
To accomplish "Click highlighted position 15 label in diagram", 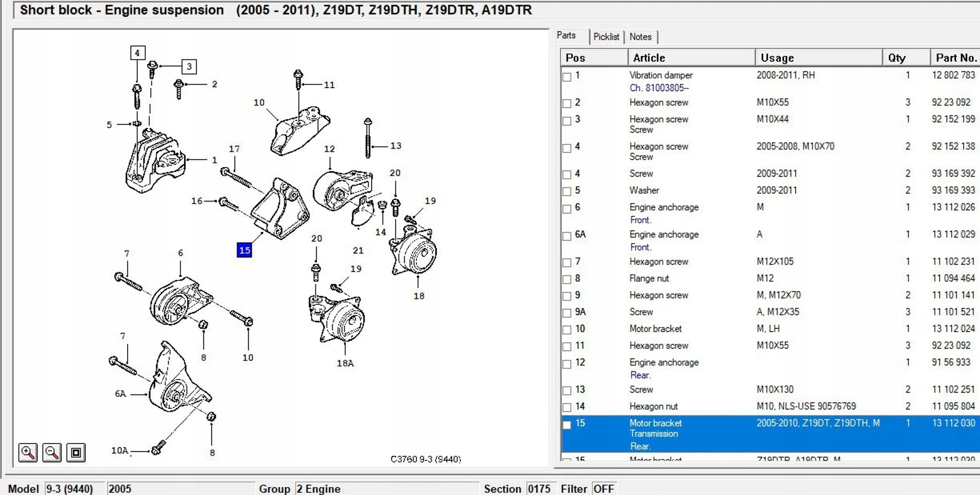I will tap(244, 250).
